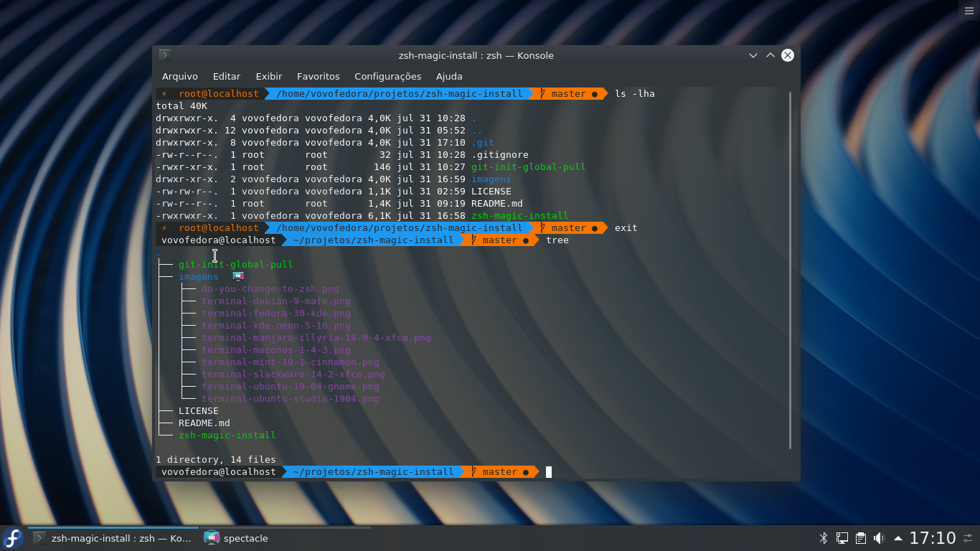Click terminal-mazonos-1-4-3.png file name
The width and height of the screenshot is (980, 551).
coord(276,349)
